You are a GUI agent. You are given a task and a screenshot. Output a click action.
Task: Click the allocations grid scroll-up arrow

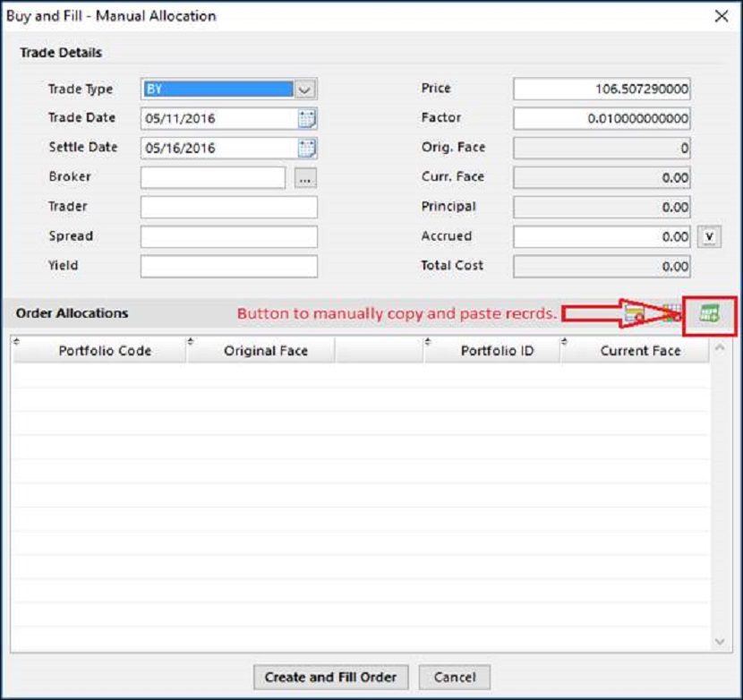(720, 348)
